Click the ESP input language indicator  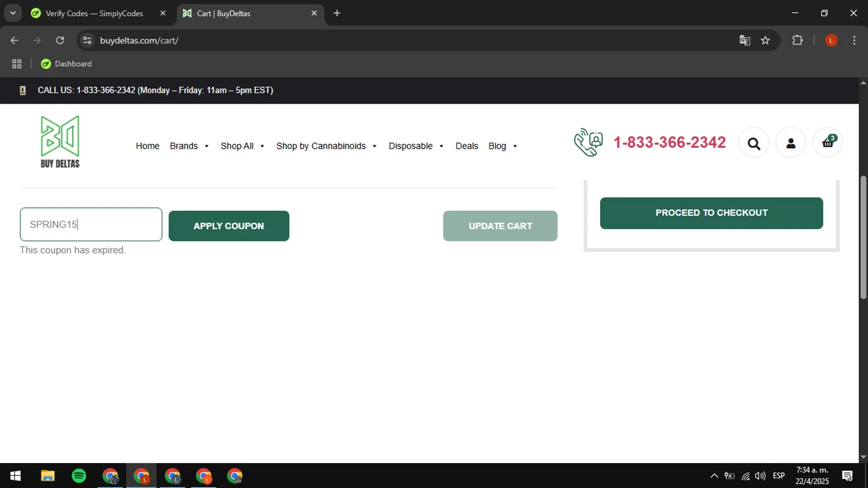[x=779, y=476]
